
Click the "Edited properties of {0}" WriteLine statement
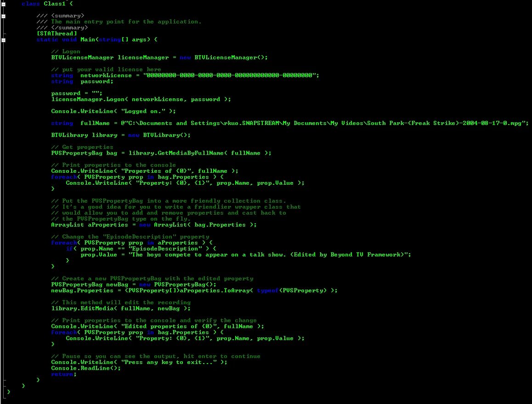click(158, 327)
